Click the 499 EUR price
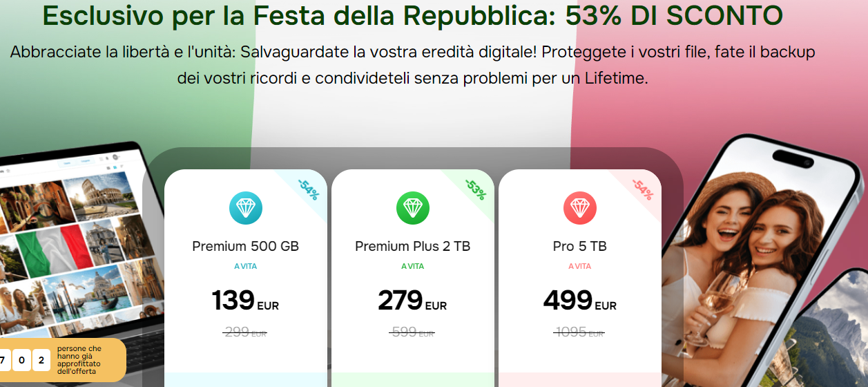This screenshot has width=868, height=387. point(580,301)
